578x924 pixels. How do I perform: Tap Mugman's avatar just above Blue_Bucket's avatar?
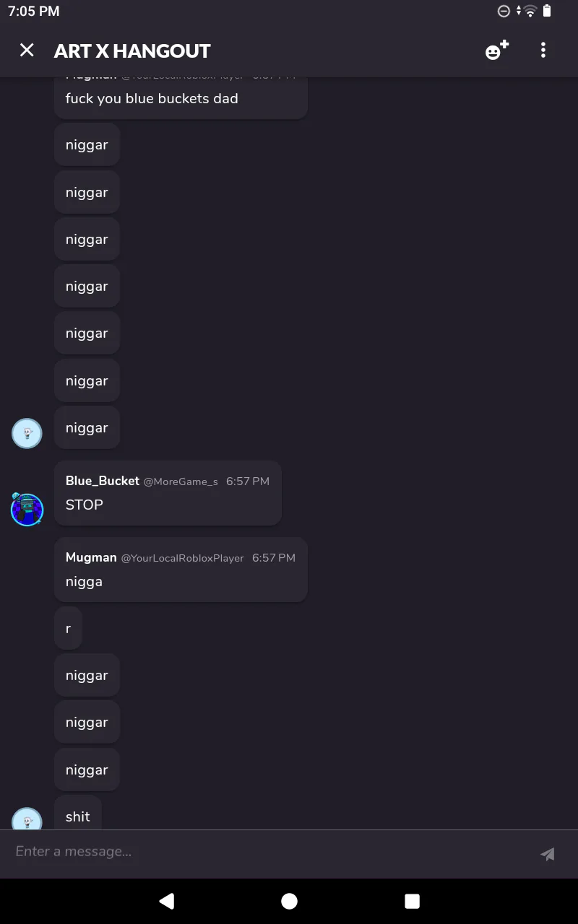tap(27, 433)
